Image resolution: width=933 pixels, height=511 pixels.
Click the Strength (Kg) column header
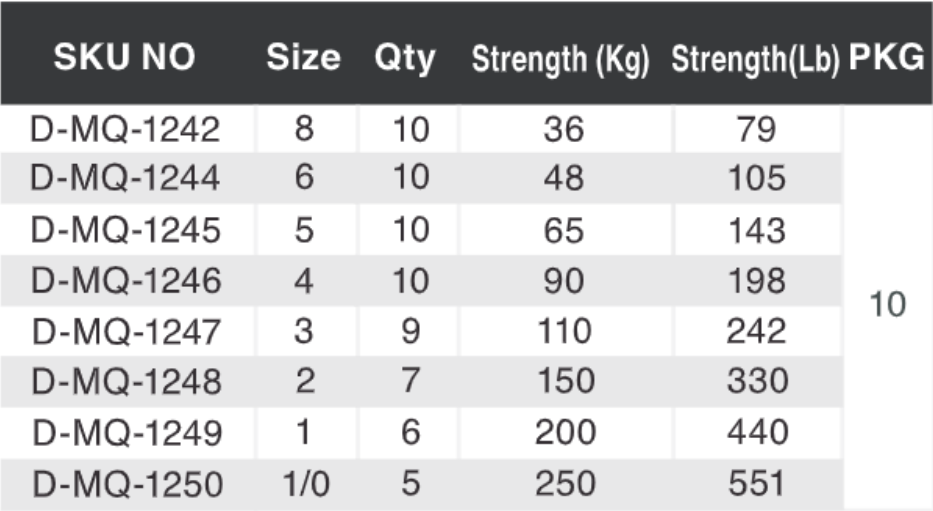click(561, 60)
